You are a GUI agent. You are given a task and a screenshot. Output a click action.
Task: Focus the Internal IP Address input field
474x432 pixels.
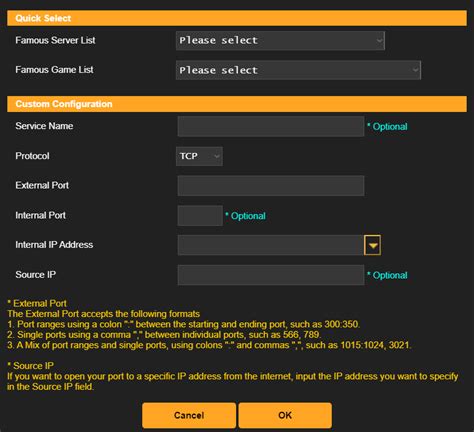click(271, 245)
